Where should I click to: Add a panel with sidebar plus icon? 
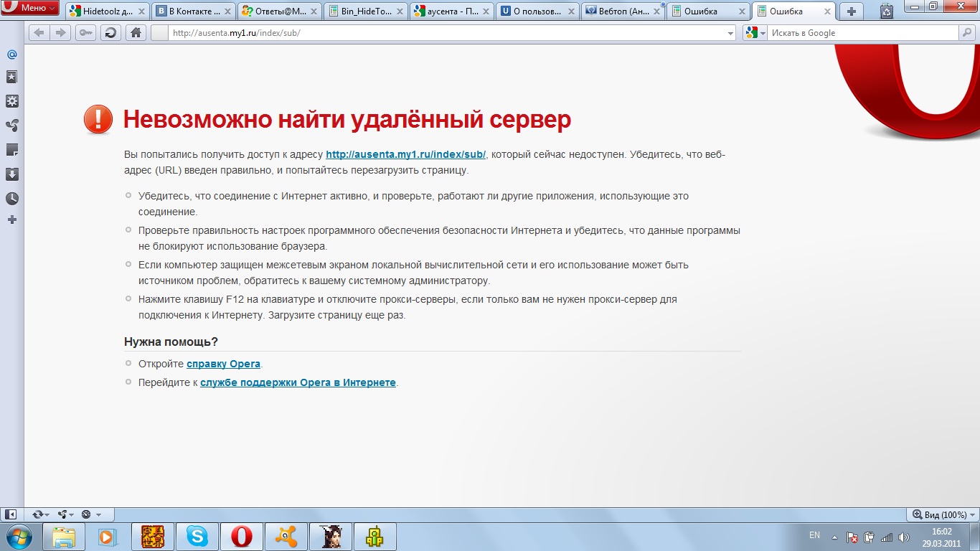pyautogui.click(x=11, y=220)
